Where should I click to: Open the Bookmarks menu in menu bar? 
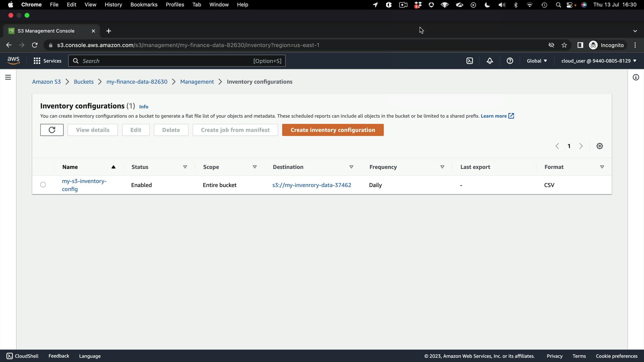point(144,5)
